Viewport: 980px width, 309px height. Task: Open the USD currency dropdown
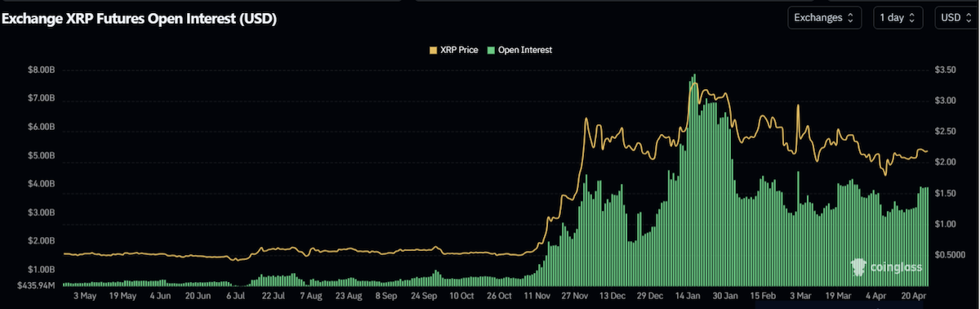957,17
